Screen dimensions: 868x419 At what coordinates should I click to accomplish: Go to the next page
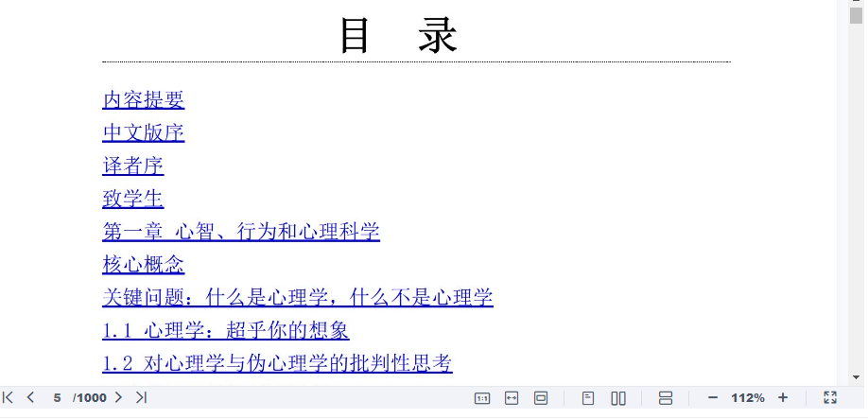[118, 398]
